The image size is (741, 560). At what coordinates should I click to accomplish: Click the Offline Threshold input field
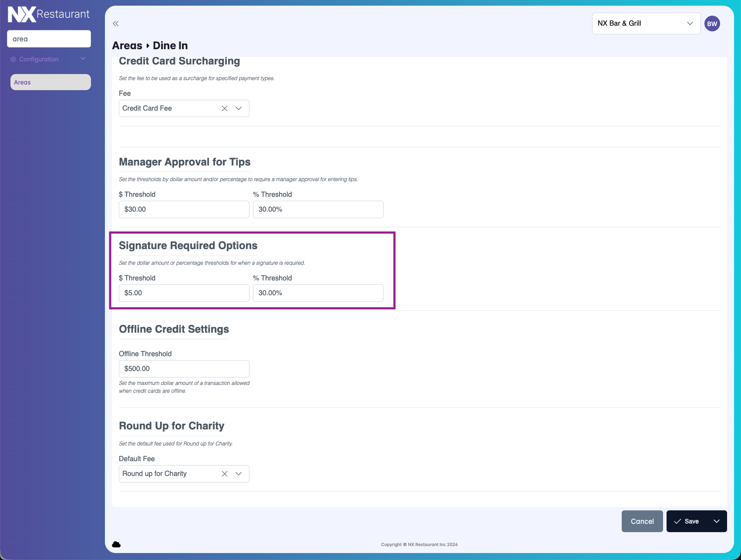point(184,369)
